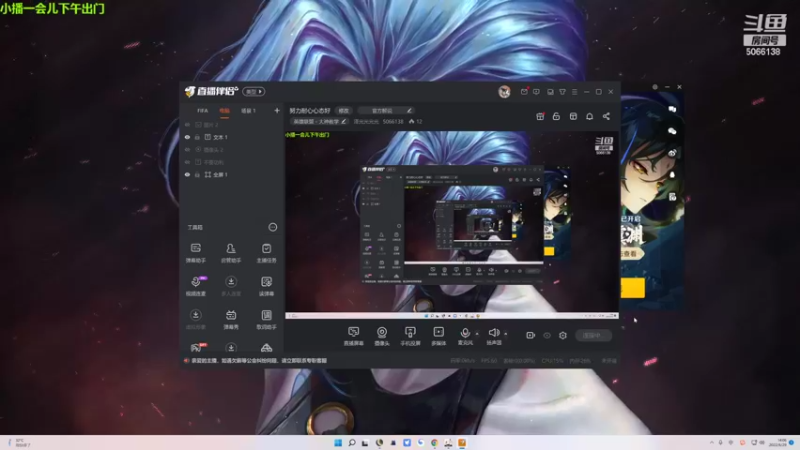Add a 多媒体 media source
The height and width of the screenshot is (450, 800).
tap(438, 336)
